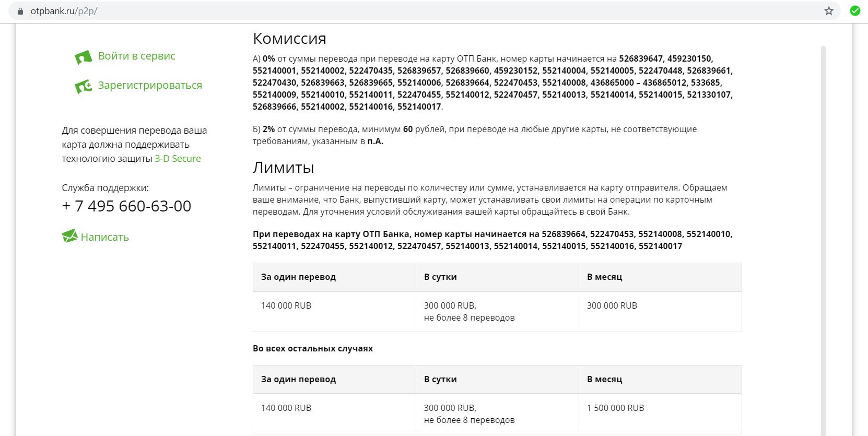Click the Комиссия heading
Screen dimensions: 868x436
(289, 39)
